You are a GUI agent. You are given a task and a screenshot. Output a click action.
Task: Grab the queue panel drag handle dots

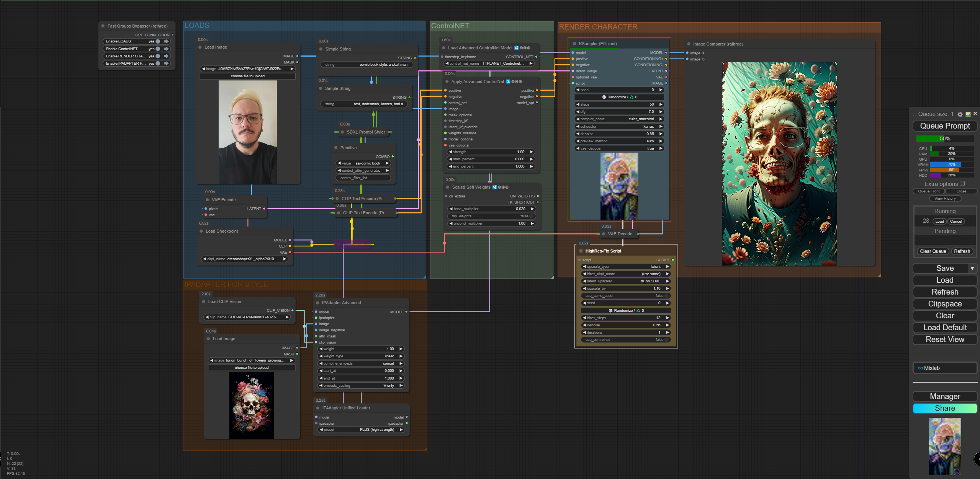(914, 114)
